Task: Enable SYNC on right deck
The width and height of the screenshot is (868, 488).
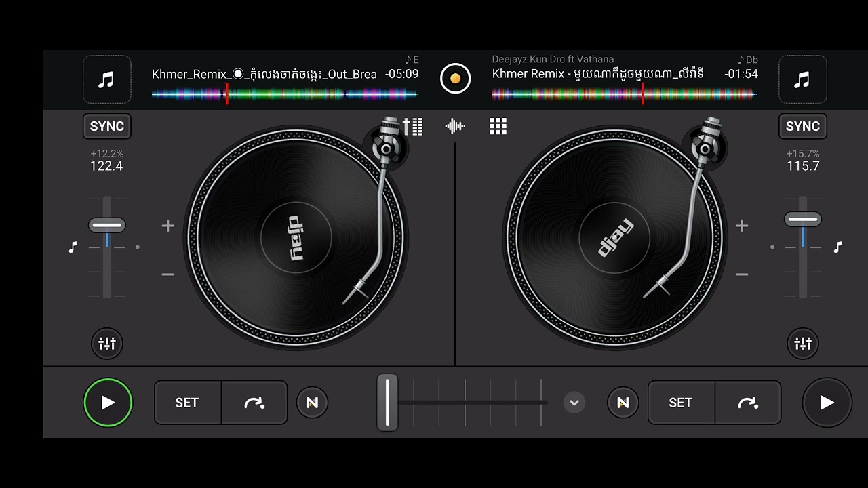Action: pyautogui.click(x=803, y=126)
